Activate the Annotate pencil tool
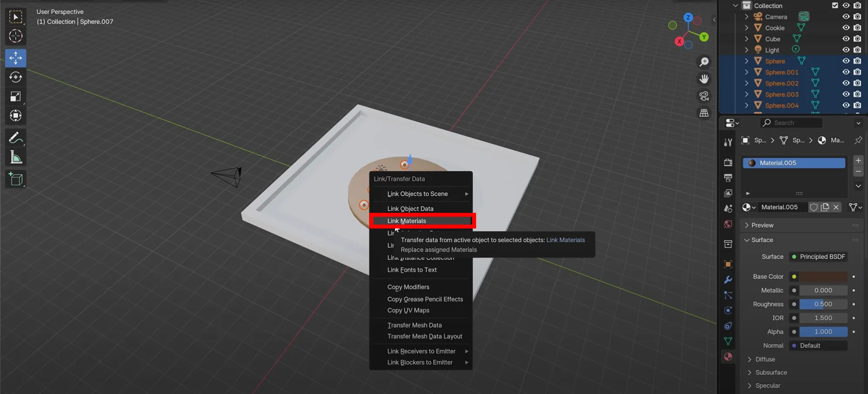The width and height of the screenshot is (868, 394). 16,138
